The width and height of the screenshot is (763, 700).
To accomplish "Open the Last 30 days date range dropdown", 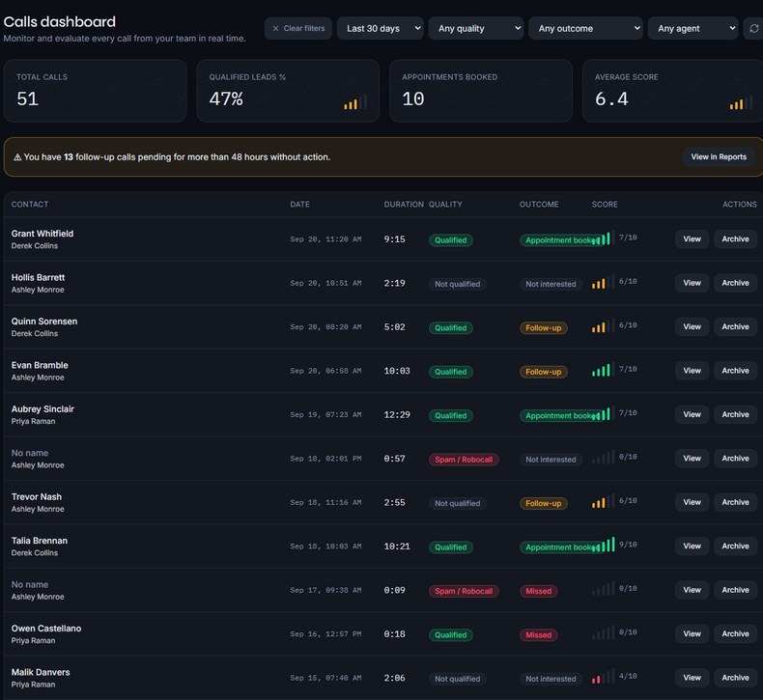I will click(380, 29).
